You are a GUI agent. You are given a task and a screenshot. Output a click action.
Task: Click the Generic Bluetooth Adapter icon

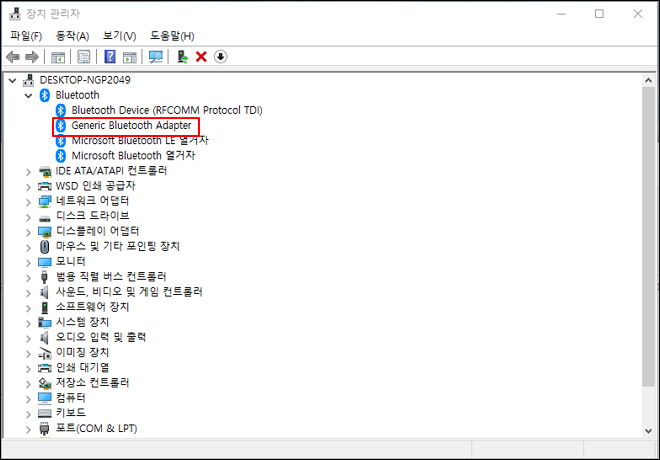click(x=61, y=125)
